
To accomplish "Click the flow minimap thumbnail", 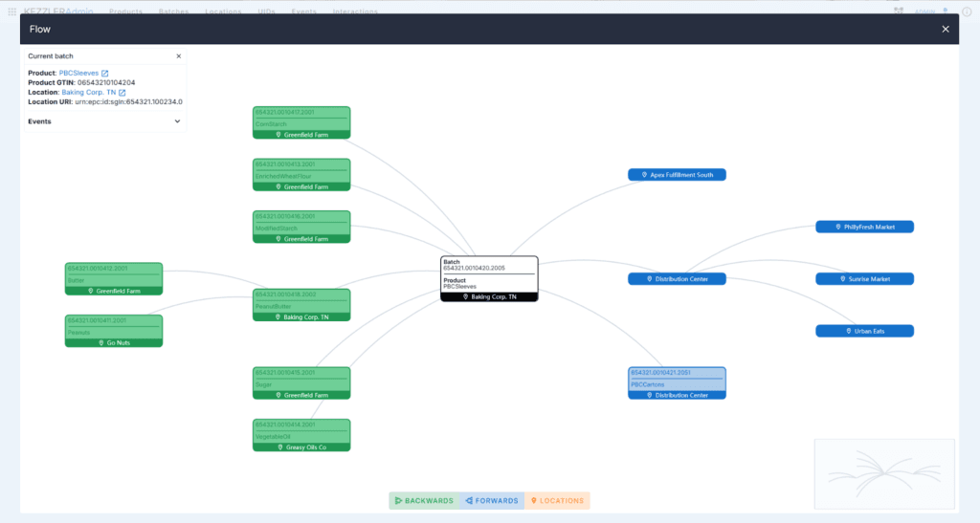I will [884, 474].
